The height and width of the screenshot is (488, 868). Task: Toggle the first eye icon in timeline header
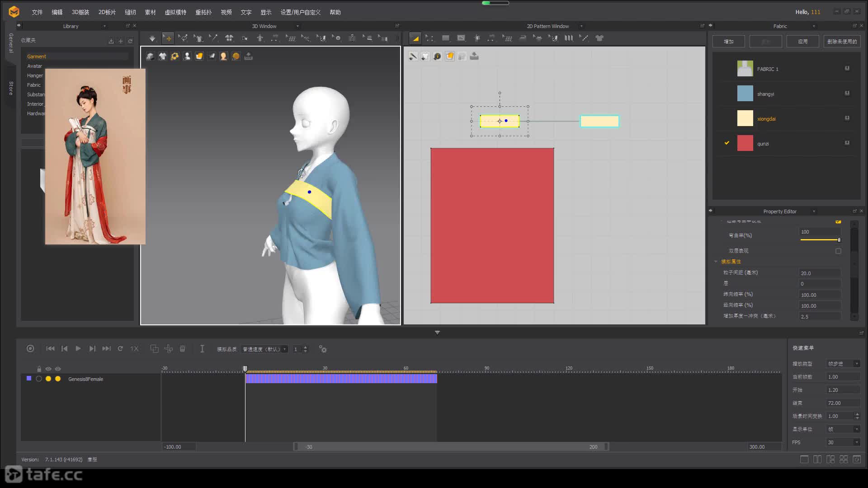click(48, 369)
